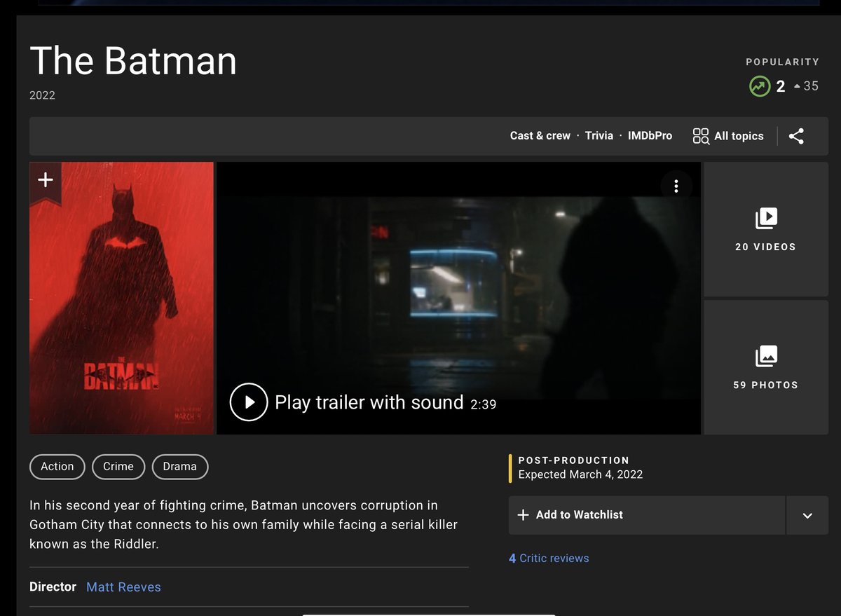Expand the watchlist dropdown chevron
841x616 pixels.
[x=807, y=515]
